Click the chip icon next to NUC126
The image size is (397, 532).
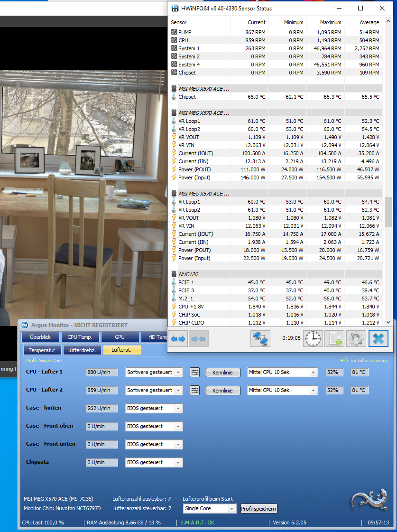pyautogui.click(x=174, y=274)
